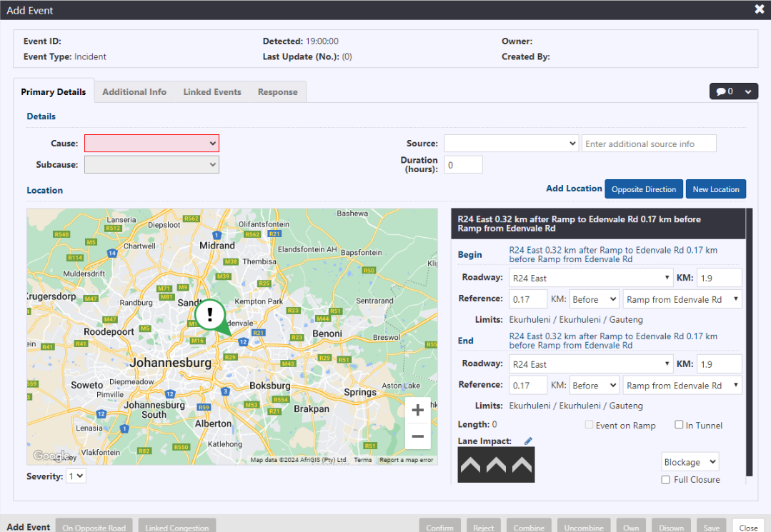Expand the Blockage type dropdown

pos(690,462)
